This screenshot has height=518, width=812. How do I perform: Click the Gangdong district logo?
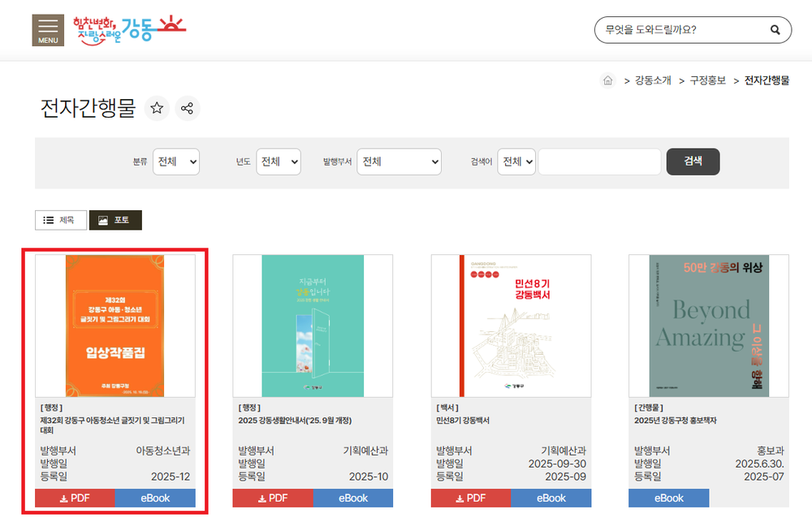(x=129, y=30)
